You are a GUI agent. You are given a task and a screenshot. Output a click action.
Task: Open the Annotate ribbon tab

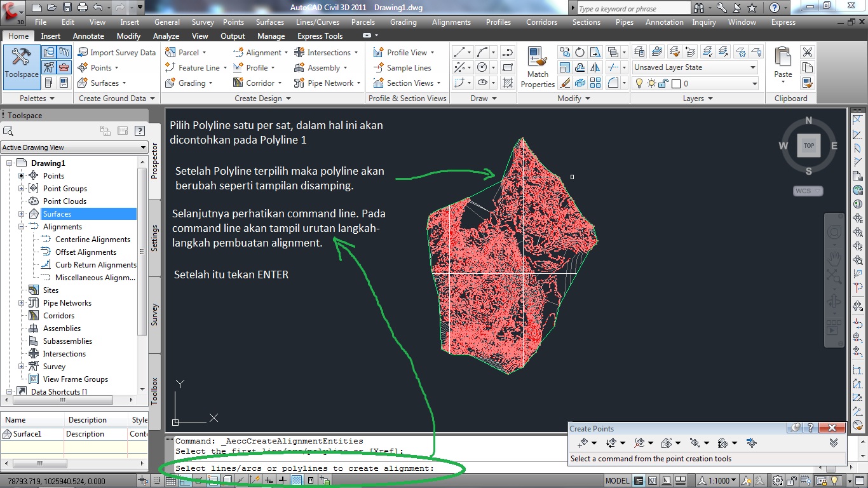point(88,36)
